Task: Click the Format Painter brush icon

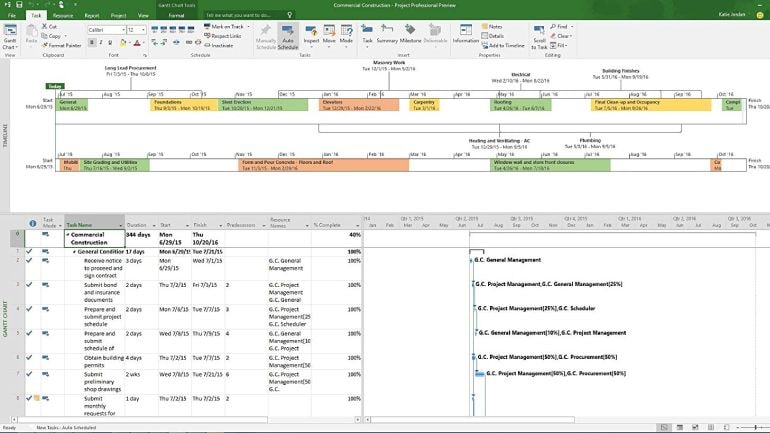Action: (x=45, y=45)
